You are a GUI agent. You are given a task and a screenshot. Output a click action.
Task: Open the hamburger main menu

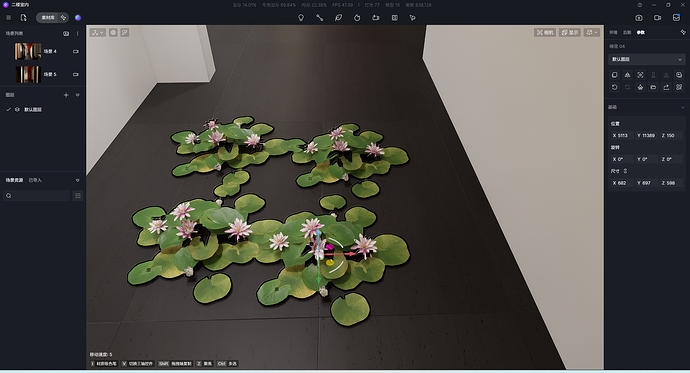(8, 18)
